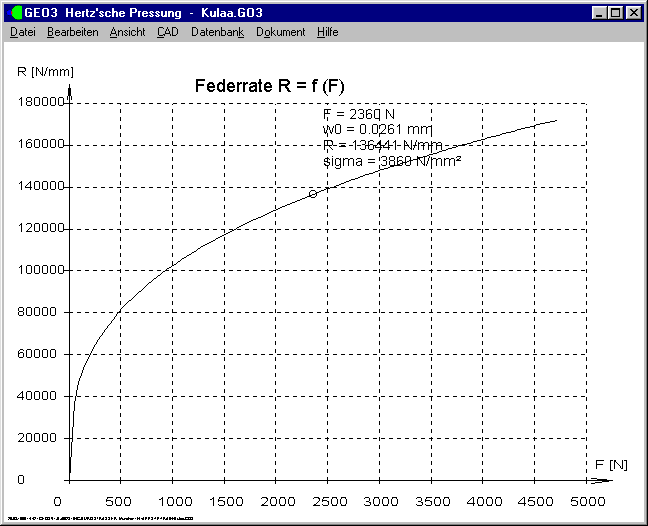Open the CAD menu
This screenshot has height=526, width=648.
pos(167,32)
